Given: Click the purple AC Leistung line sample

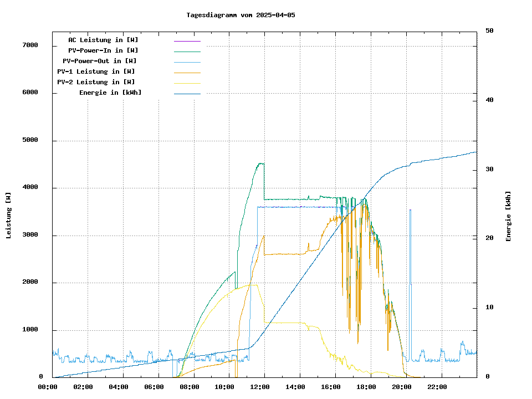Looking at the screenshot, I should pyautogui.click(x=187, y=40).
